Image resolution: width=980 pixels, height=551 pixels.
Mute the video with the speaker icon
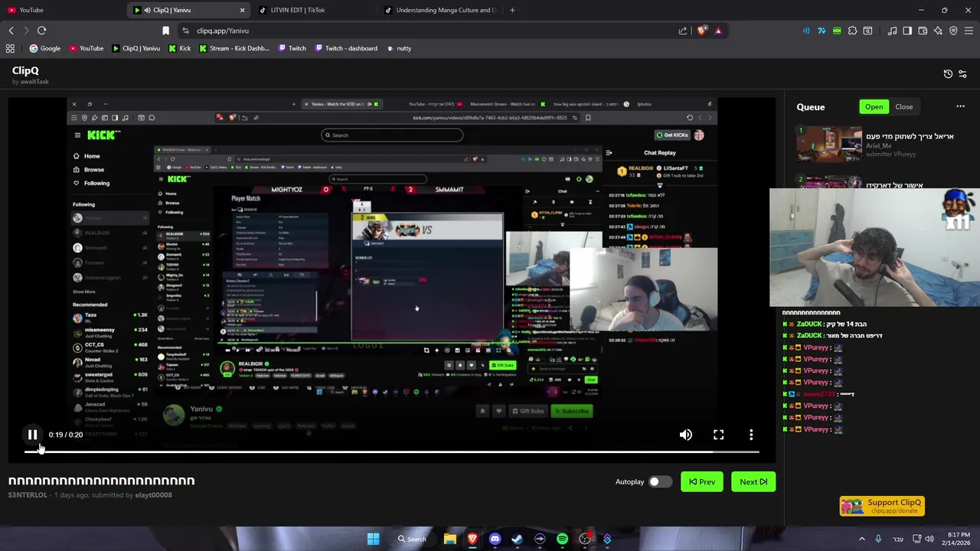tap(685, 435)
